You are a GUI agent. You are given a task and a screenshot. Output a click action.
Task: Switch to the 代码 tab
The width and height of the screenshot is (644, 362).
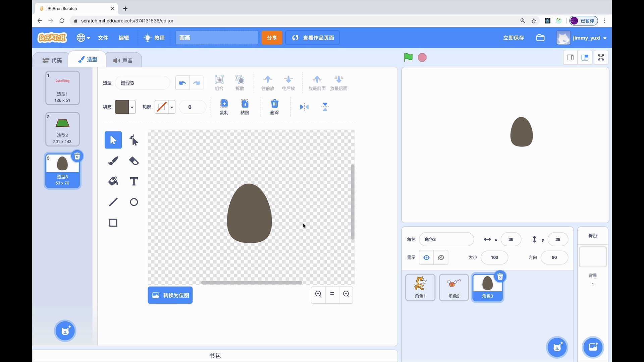pos(52,60)
